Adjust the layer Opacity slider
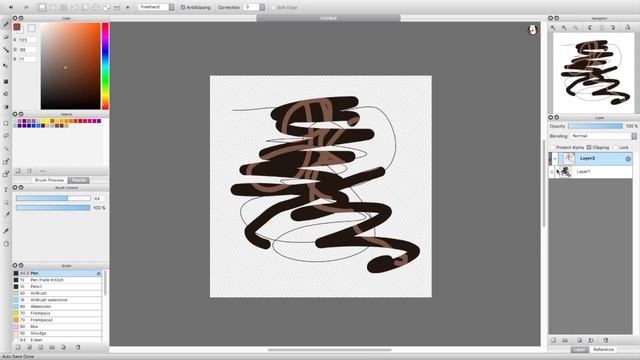Image resolution: width=640 pixels, height=360 pixels. coord(596,126)
